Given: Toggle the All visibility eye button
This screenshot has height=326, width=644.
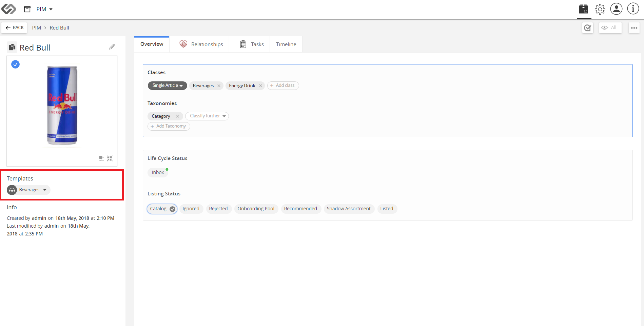Looking at the screenshot, I should (610, 28).
